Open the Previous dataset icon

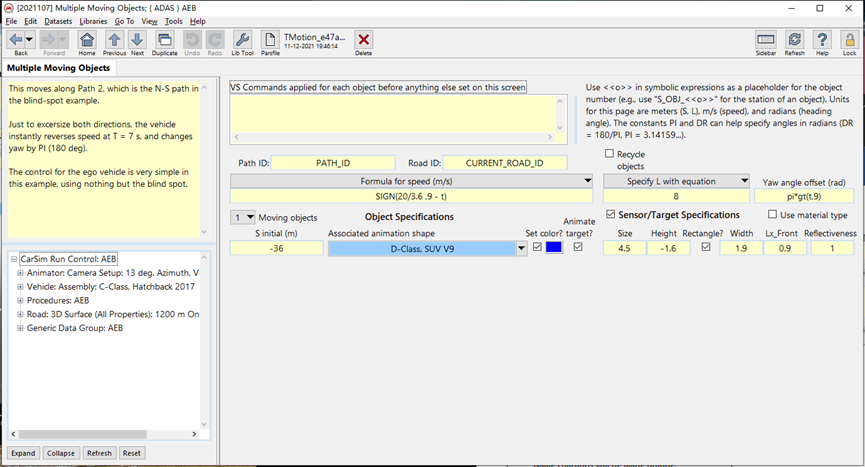coord(114,40)
